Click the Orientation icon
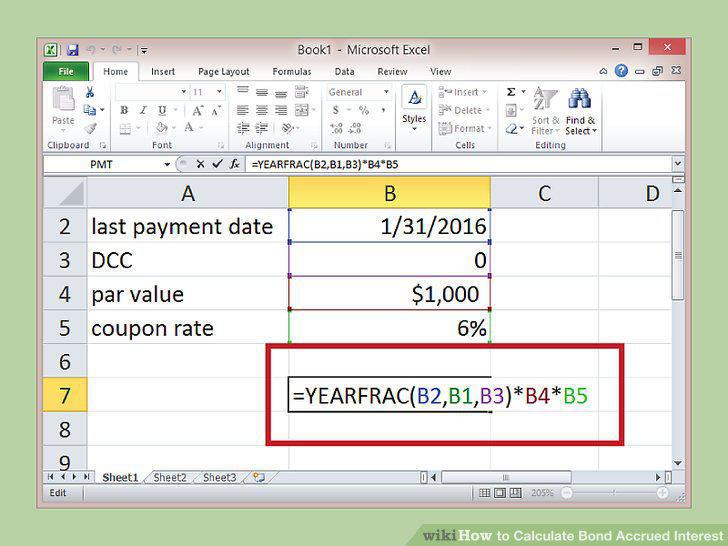728x546 pixels. point(288,128)
